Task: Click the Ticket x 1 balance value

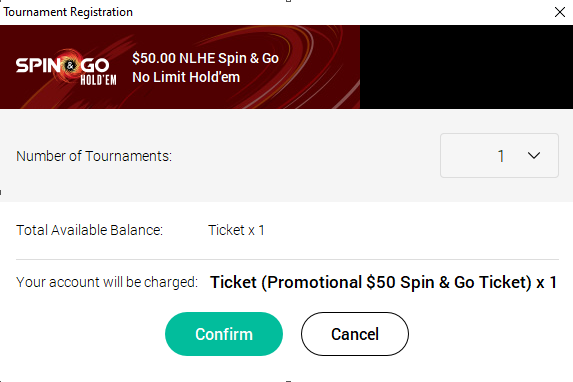Action: [x=236, y=230]
